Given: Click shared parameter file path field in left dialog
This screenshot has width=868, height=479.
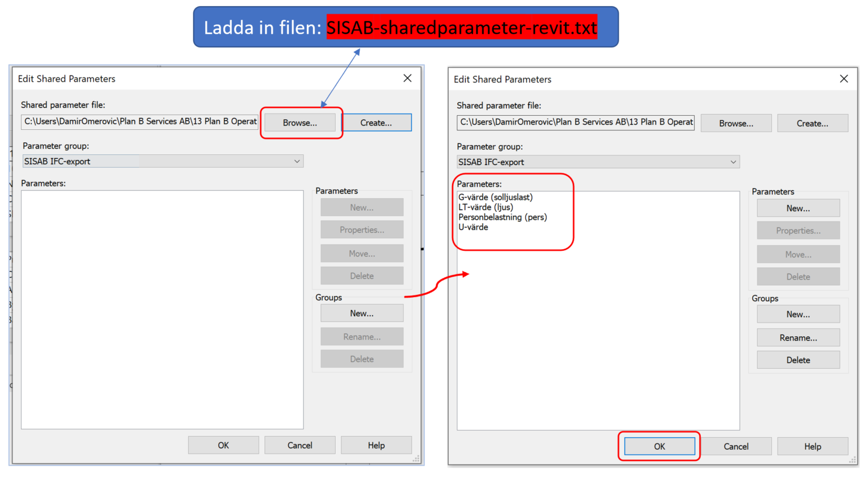Looking at the screenshot, I should pos(140,121).
